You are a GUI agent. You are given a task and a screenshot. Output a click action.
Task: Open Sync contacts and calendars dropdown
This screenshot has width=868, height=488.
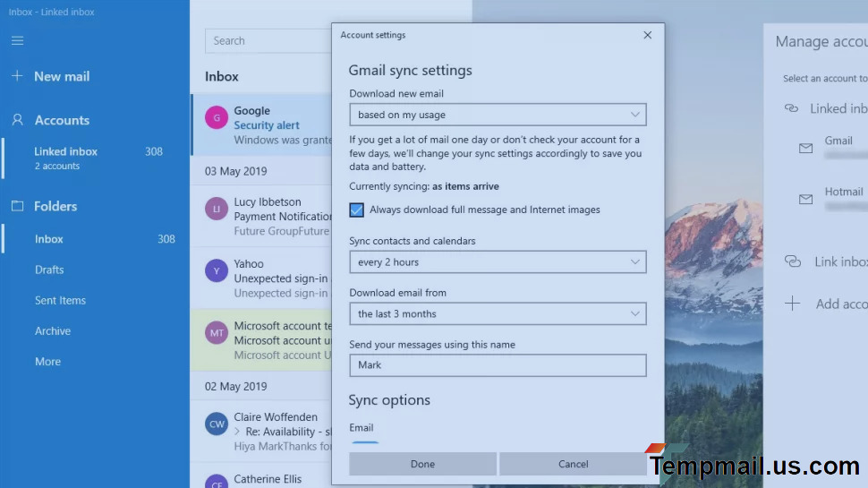(x=497, y=262)
